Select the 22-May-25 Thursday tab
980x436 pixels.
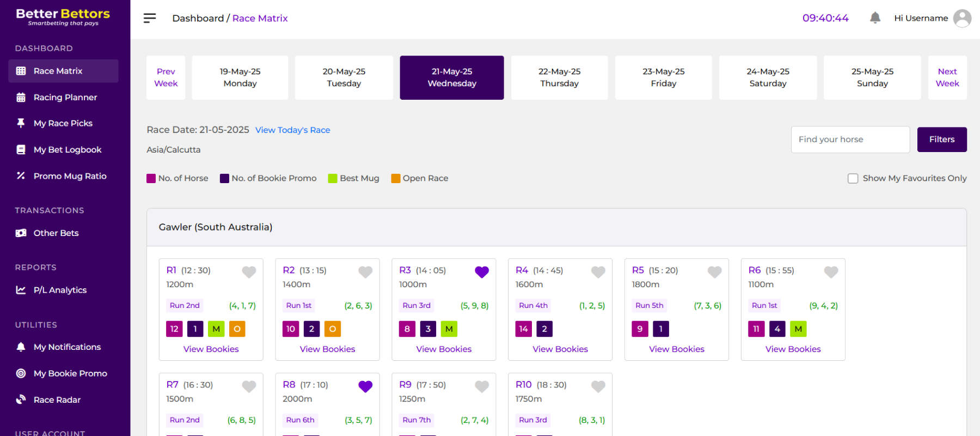click(x=559, y=77)
